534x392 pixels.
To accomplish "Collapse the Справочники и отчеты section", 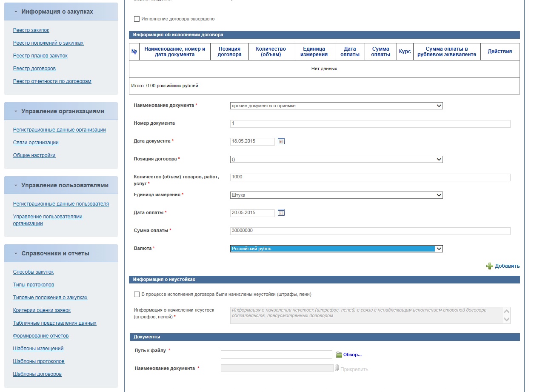I will pos(16,254).
